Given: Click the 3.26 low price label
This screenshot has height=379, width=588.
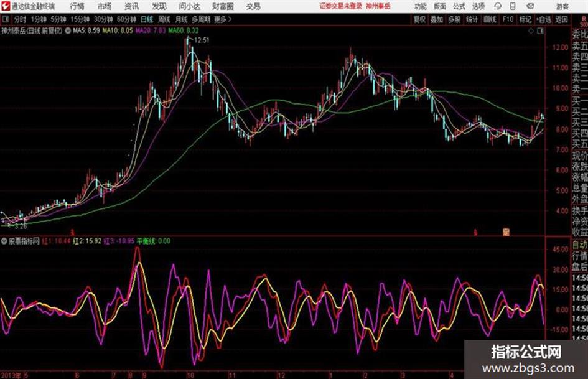Looking at the screenshot, I should 21,227.
